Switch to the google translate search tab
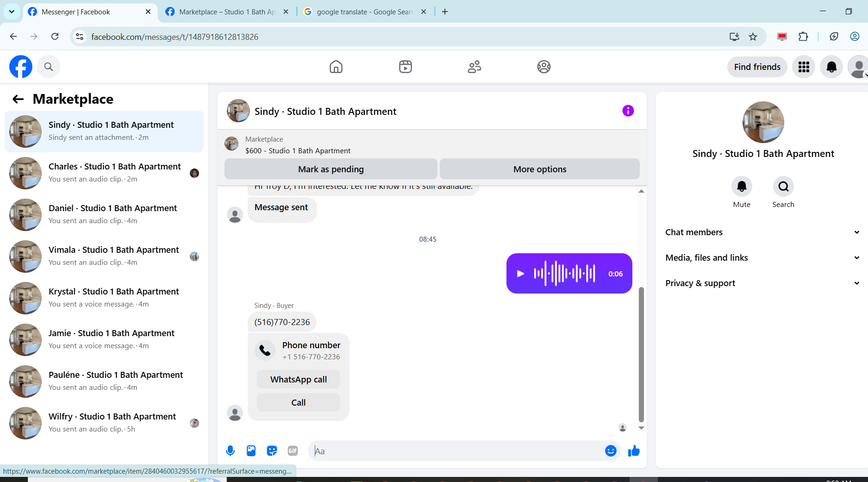Screen dimensions: 868x482 365,12
